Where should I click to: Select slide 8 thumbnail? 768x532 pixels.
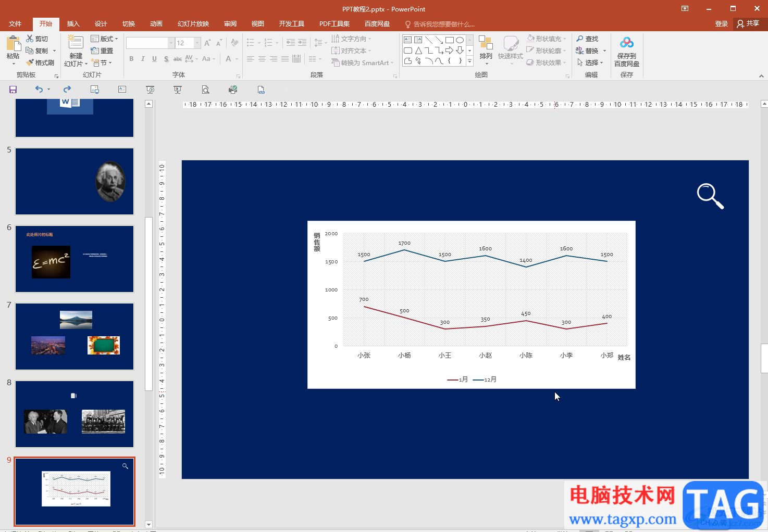(x=75, y=414)
